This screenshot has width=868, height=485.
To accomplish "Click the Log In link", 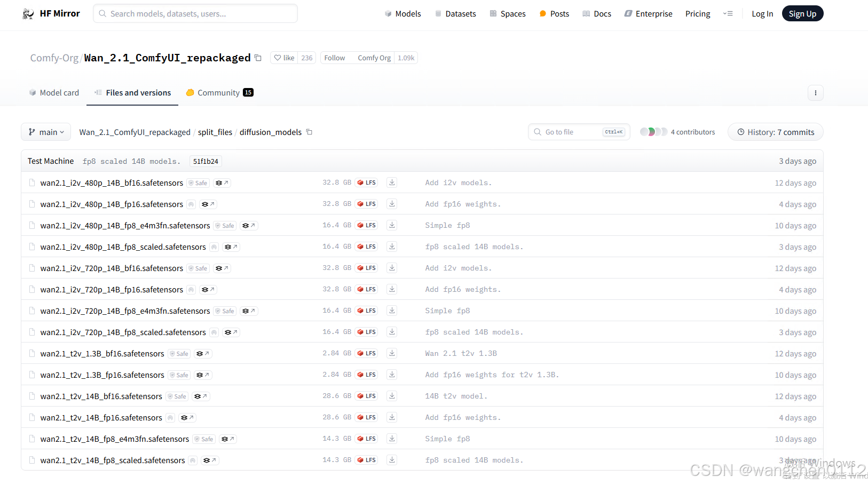I will point(762,14).
